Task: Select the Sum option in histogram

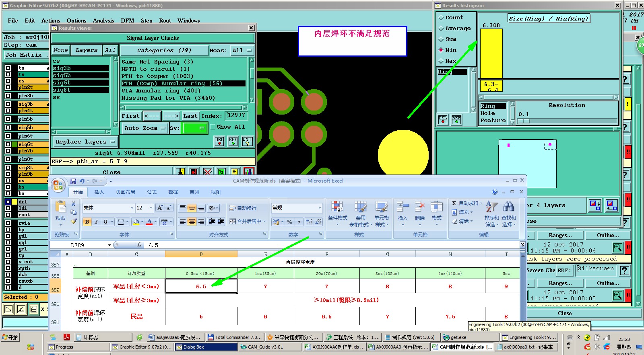Action: point(441,39)
